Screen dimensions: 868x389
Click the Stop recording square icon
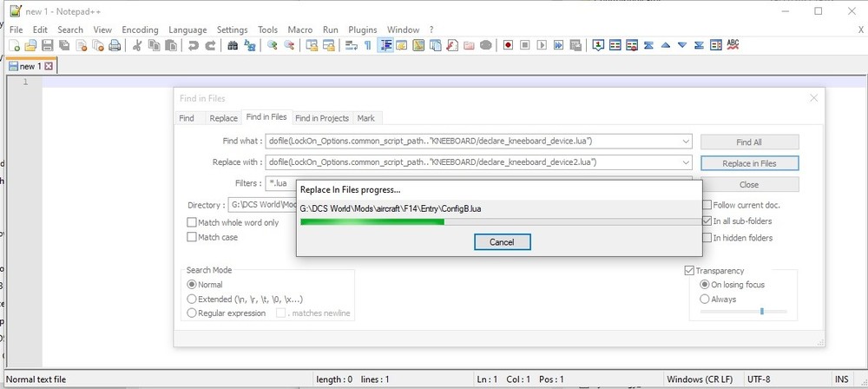coord(525,45)
